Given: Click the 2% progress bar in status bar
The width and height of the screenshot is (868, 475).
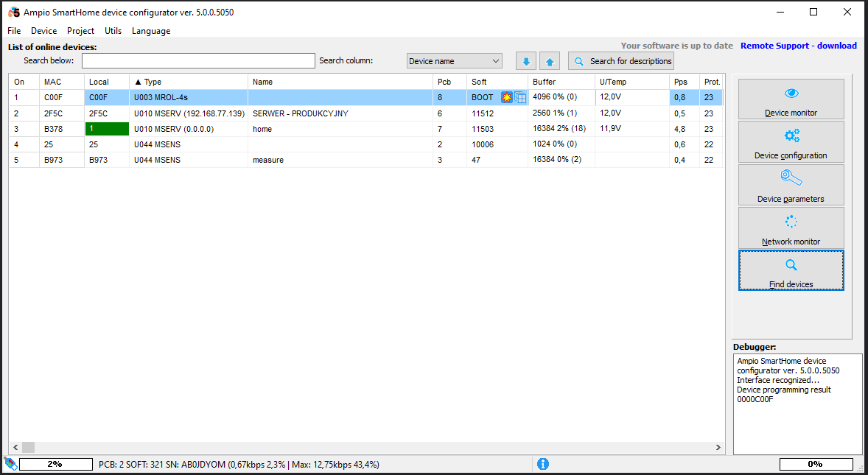Looking at the screenshot, I should pyautogui.click(x=55, y=464).
